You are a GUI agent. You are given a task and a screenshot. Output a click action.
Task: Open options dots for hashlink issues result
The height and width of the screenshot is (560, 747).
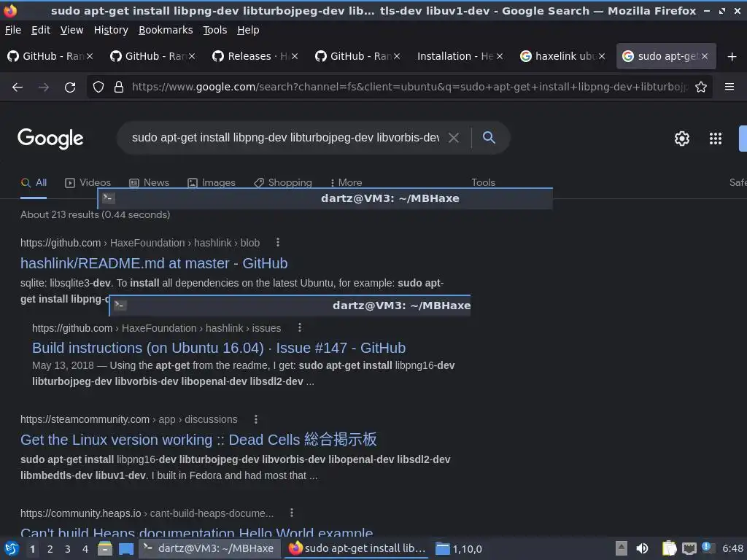(299, 327)
